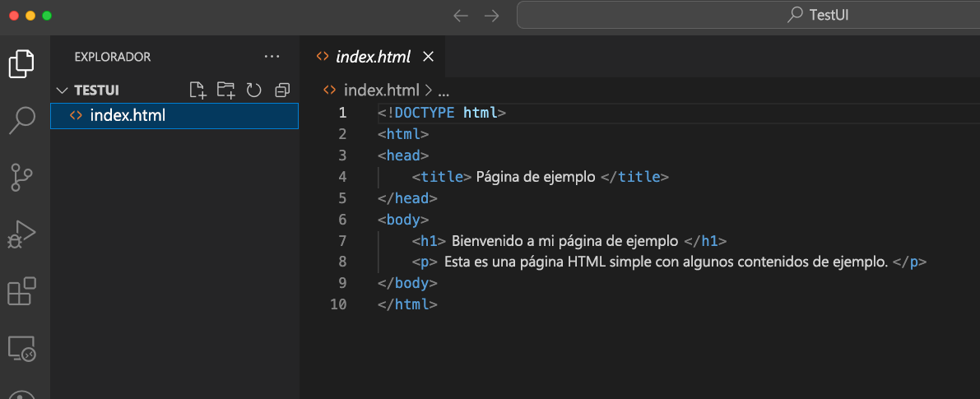Click line number 4 in the gutter
The image size is (980, 399).
[341, 177]
